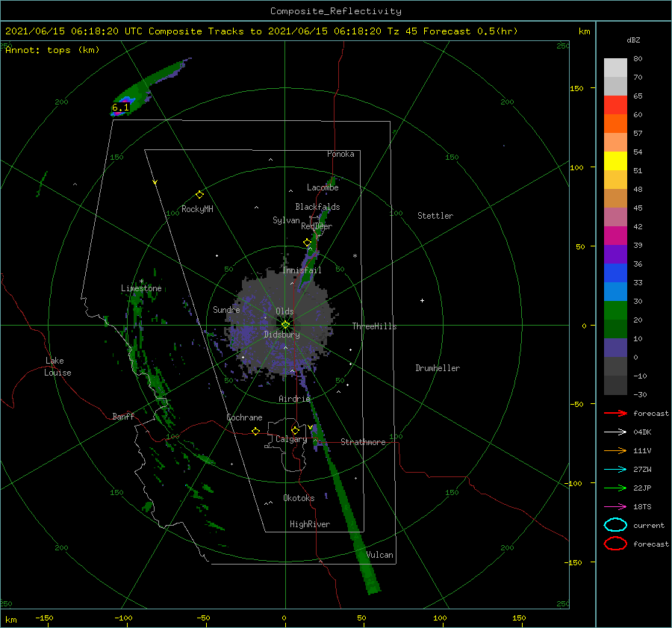Click the Limestone label
The image size is (672, 628).
pos(141,288)
